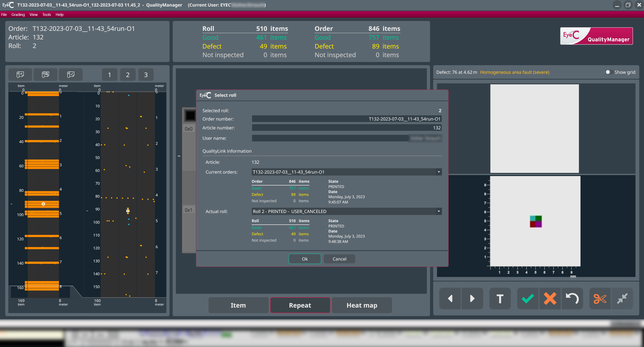Switch to the Item tab
This screenshot has width=644, height=347.
click(238, 305)
